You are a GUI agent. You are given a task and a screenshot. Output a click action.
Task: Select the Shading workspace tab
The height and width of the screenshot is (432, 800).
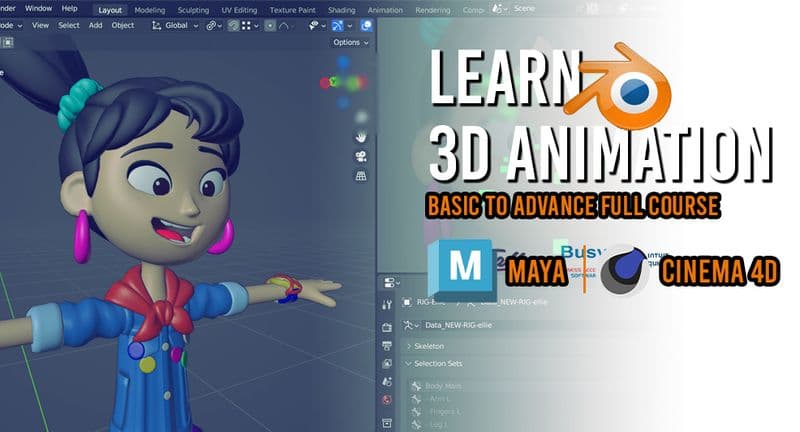(341, 10)
